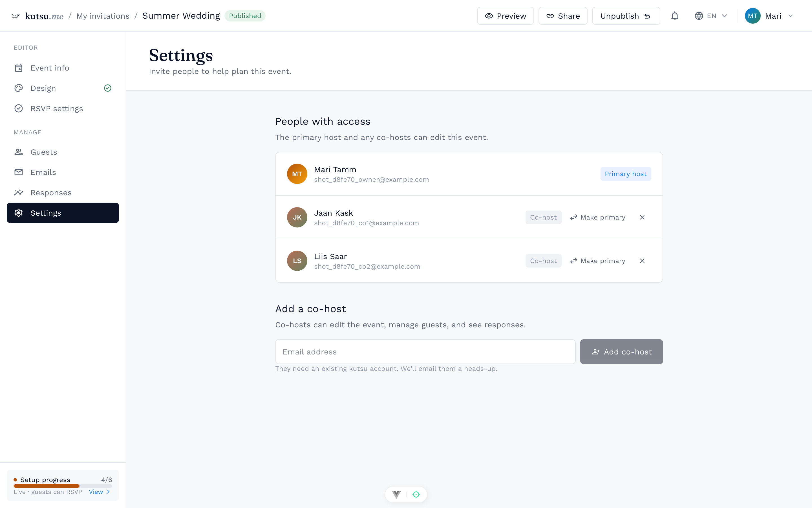Make Jaan Kask the primary host
This screenshot has width=812, height=508.
point(597,217)
